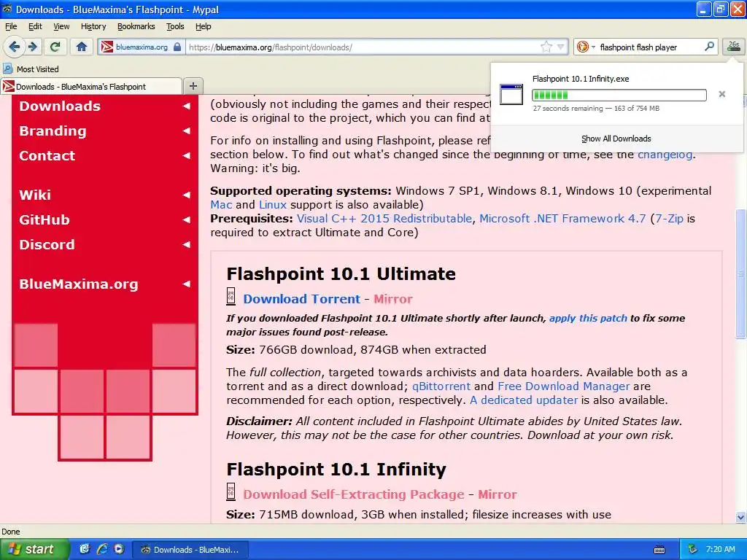
Task: Open the Tools menu
Action: point(175,26)
